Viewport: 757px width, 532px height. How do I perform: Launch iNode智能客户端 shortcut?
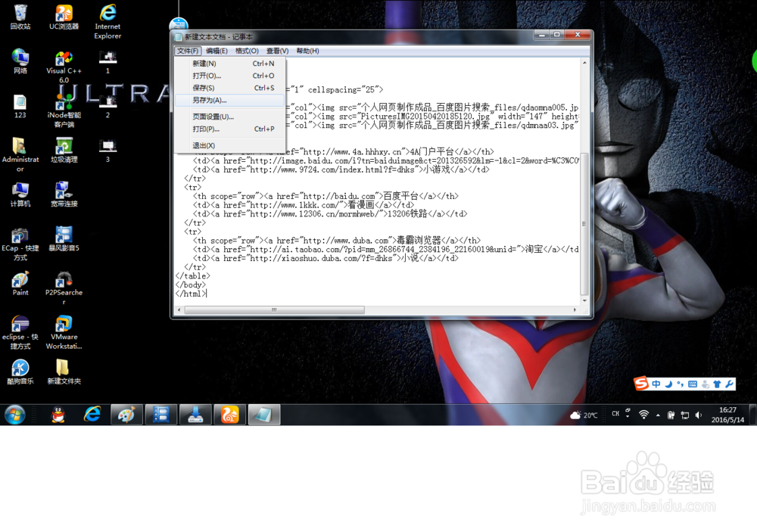(64, 111)
